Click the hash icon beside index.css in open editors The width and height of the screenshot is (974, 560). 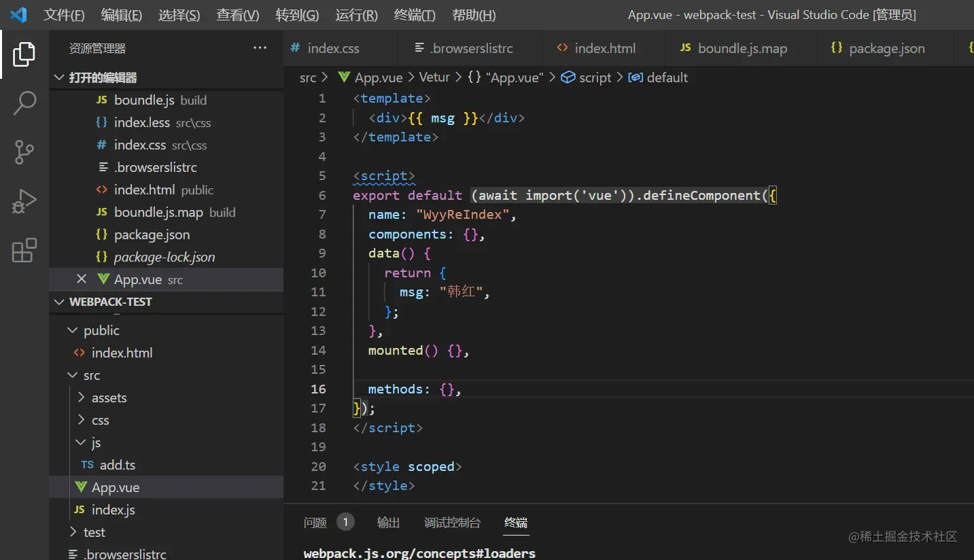[102, 145]
